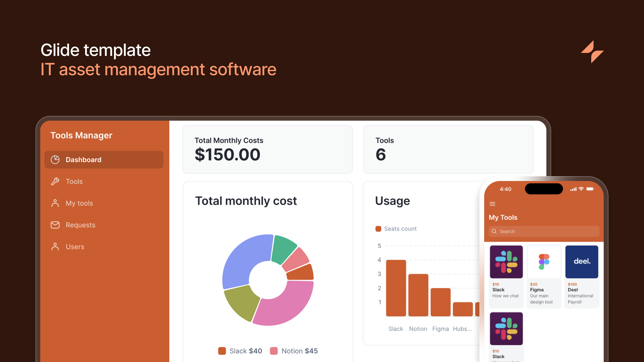Open the hamburger menu on phone
Image resolution: width=644 pixels, height=362 pixels.
[x=492, y=204]
